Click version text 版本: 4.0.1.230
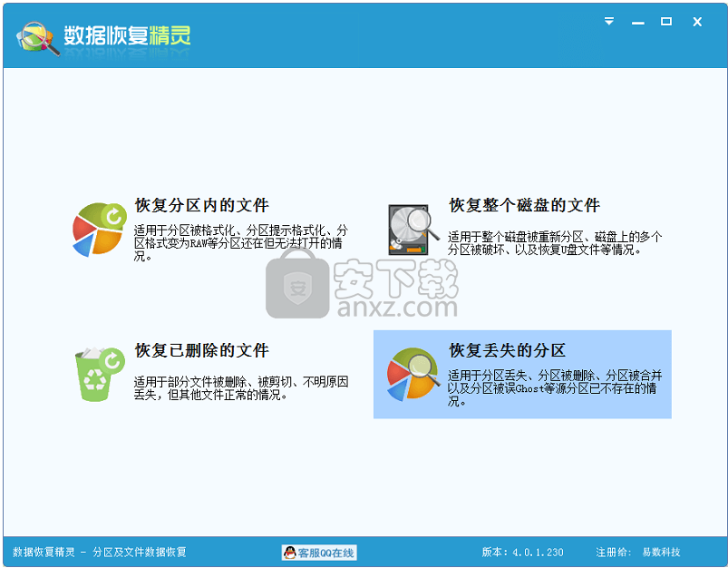728x568 pixels. pos(522,553)
